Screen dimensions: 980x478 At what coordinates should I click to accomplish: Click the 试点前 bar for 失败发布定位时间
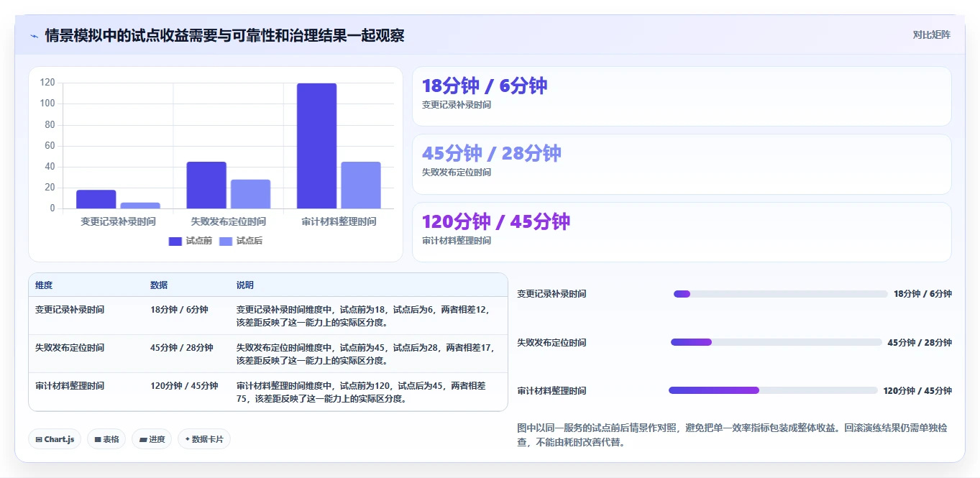pos(206,185)
